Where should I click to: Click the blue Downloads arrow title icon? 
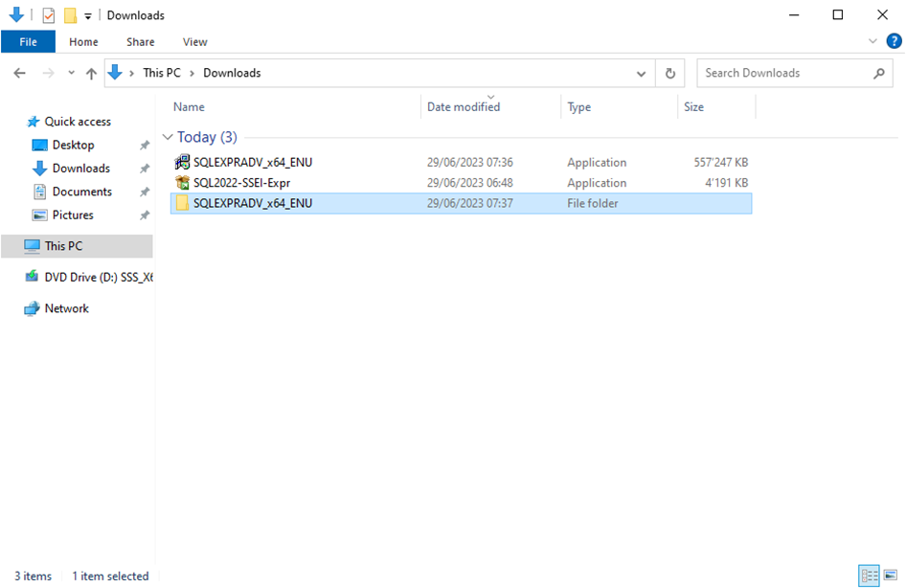(x=16, y=14)
